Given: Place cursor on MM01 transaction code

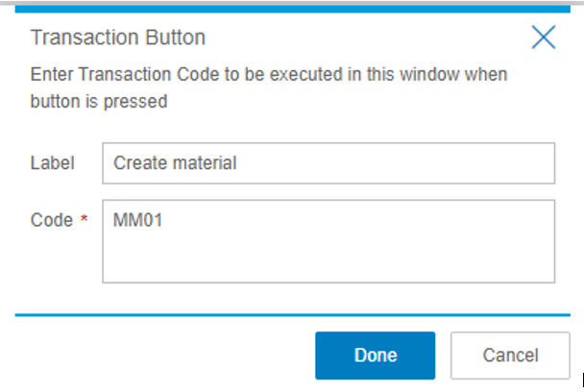Looking at the screenshot, I should click(133, 220).
